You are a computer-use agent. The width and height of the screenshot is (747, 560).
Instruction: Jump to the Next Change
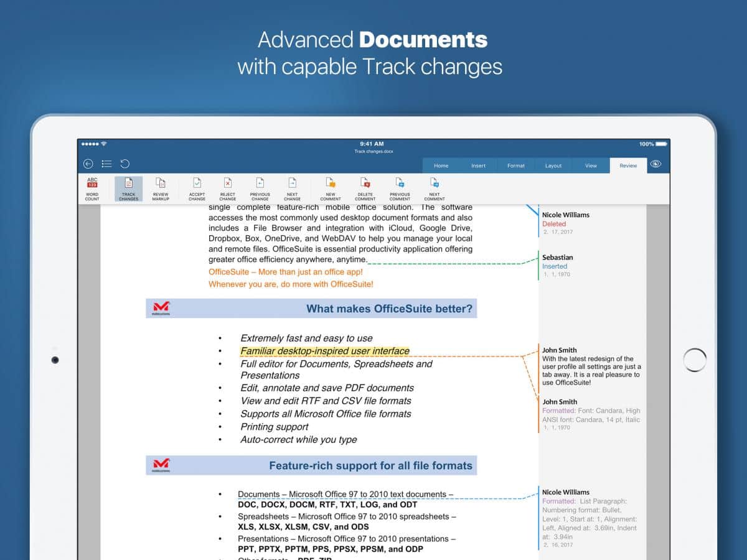pos(292,189)
